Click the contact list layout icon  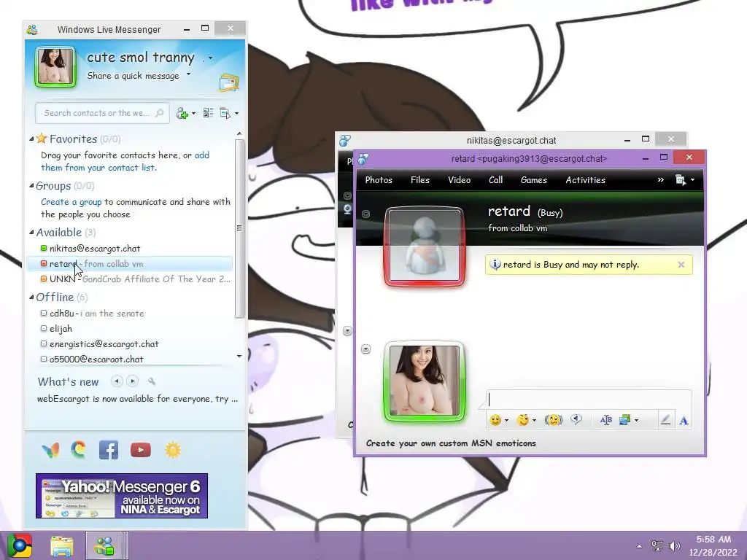208,113
